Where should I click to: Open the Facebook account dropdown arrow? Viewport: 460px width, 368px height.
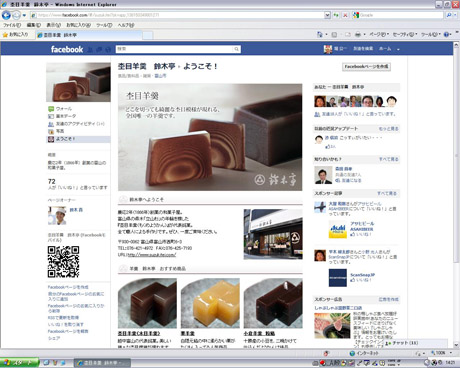(x=398, y=49)
